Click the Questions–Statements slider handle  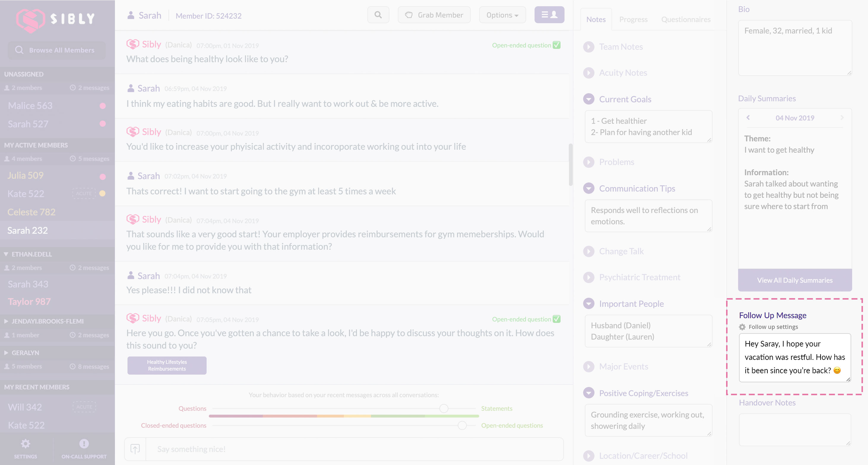[x=444, y=408]
